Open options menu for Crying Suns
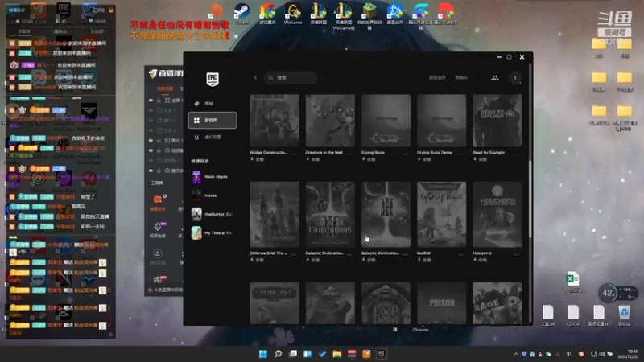Image resolution: width=644 pixels, height=362 pixels. point(406,154)
